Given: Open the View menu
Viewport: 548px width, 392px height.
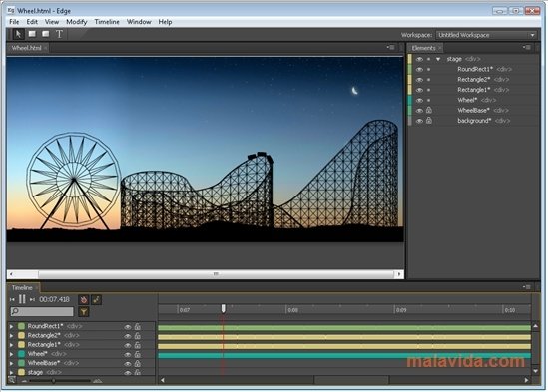Looking at the screenshot, I should (x=52, y=22).
